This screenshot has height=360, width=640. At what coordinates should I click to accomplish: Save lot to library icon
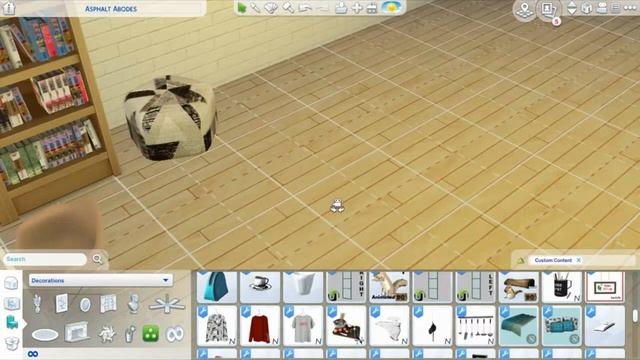tap(341, 7)
